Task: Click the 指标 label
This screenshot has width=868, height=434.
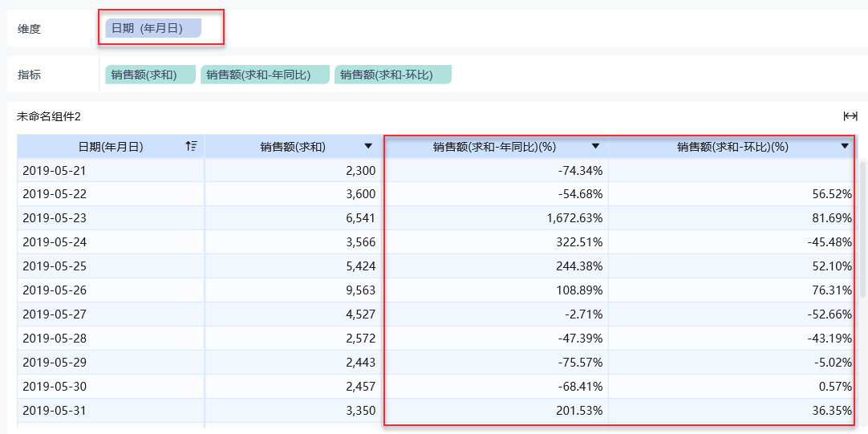Action: coord(30,75)
